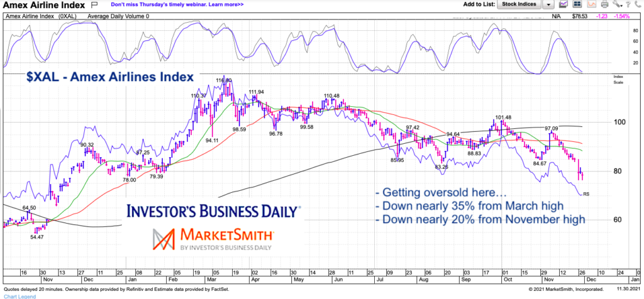Open the Add to List dropdown arrow
This screenshot has width=644, height=299.
click(x=548, y=4)
